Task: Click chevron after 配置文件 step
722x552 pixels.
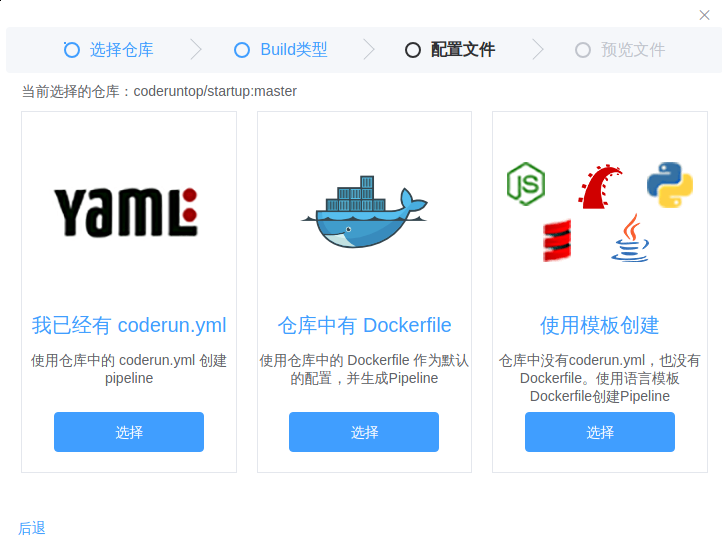Action: (x=538, y=50)
